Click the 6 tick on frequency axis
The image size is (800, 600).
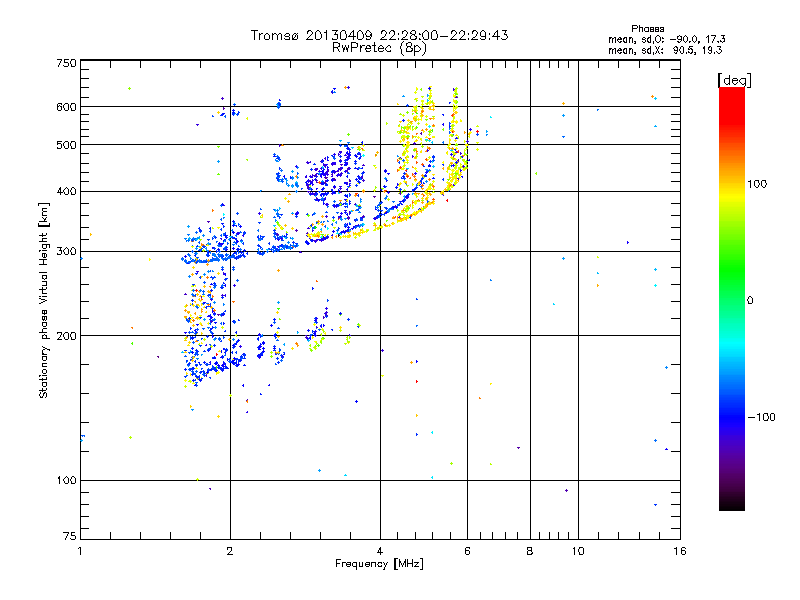(x=467, y=551)
